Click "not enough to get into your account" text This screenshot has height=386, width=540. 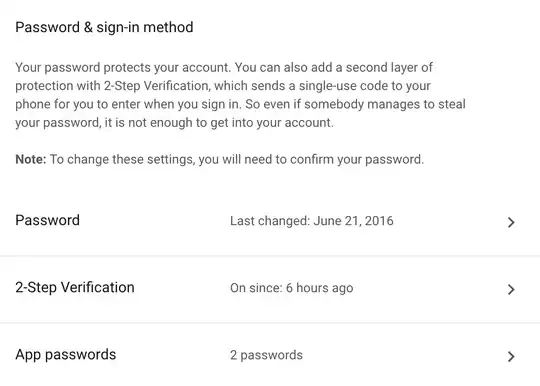pos(230,123)
